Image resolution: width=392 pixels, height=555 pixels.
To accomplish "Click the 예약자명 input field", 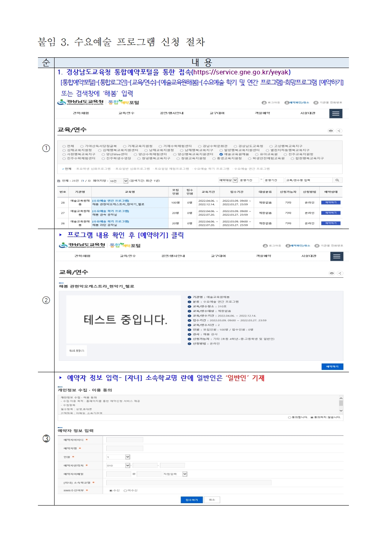I will click(125, 449).
